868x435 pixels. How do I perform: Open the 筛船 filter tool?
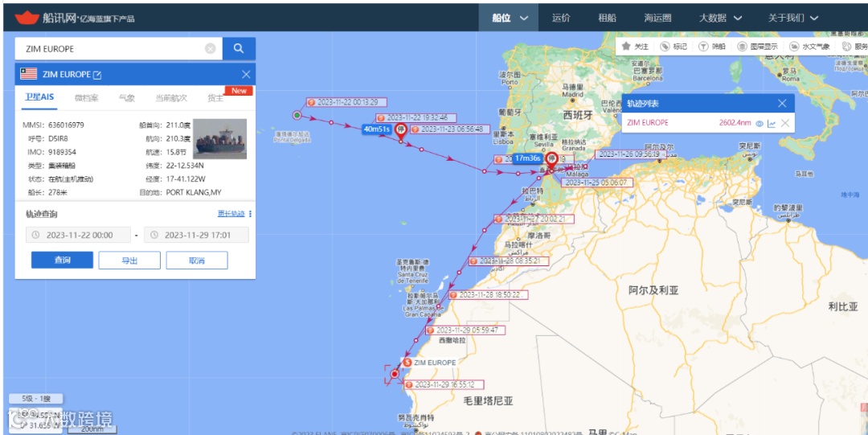click(x=712, y=47)
